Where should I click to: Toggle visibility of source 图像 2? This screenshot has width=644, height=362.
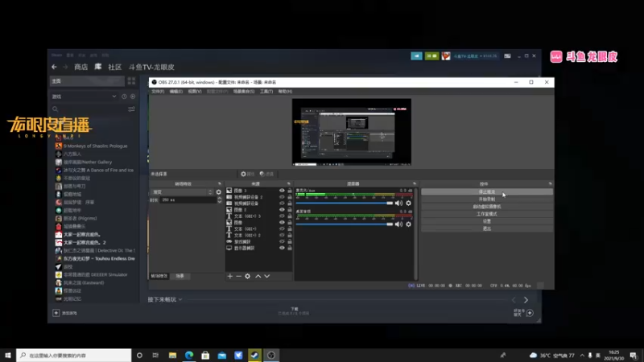click(282, 210)
